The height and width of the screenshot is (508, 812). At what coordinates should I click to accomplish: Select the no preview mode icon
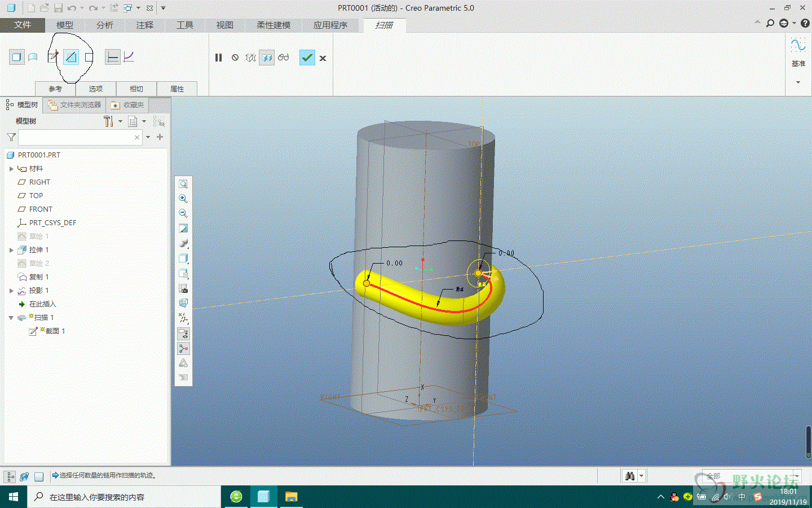[x=235, y=58]
